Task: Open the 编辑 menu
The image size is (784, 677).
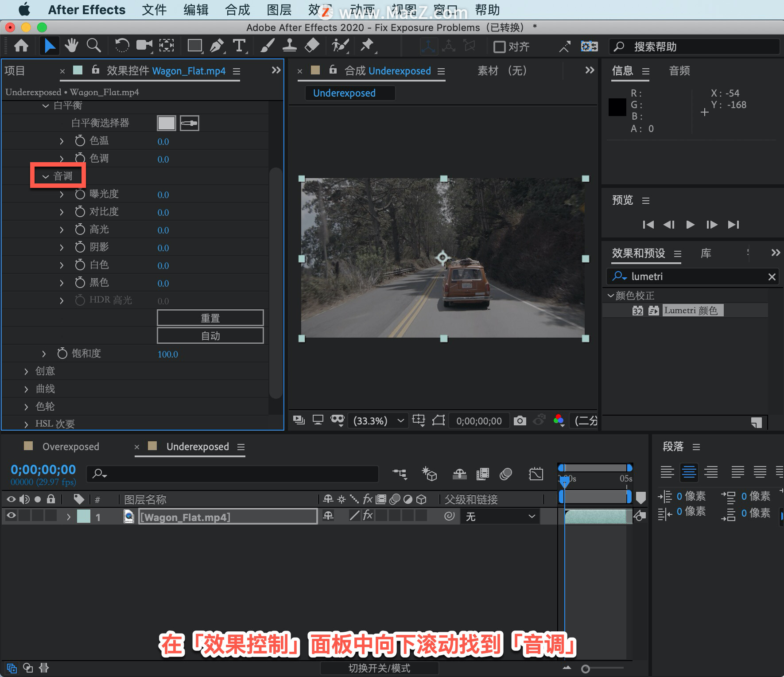Action: [196, 10]
